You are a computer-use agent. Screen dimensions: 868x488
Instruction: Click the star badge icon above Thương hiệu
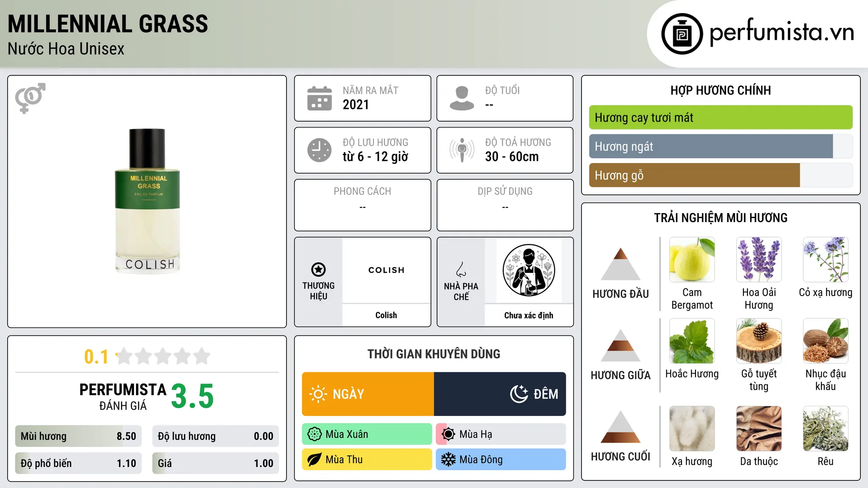coord(318,269)
